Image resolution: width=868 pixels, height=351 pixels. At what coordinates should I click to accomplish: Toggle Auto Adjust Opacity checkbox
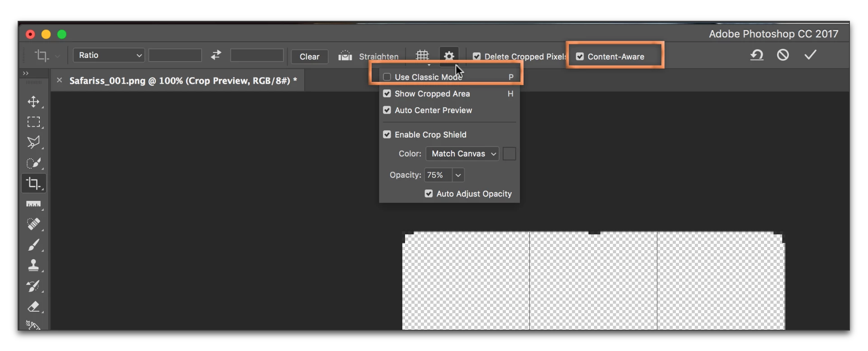coord(429,194)
